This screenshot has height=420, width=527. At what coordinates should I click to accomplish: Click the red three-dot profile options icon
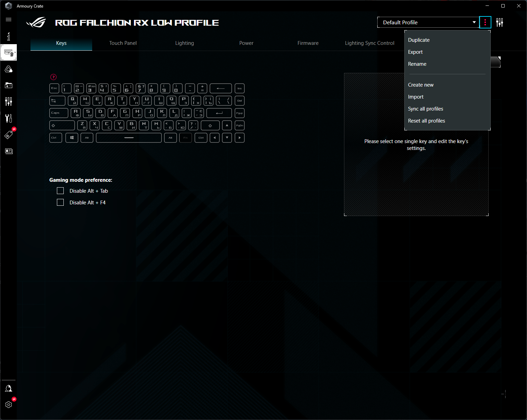(485, 22)
